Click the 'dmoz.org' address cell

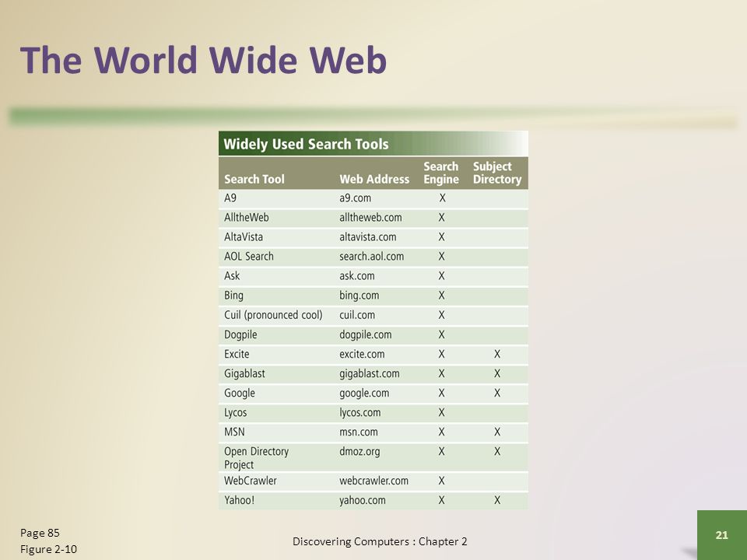coord(359,451)
